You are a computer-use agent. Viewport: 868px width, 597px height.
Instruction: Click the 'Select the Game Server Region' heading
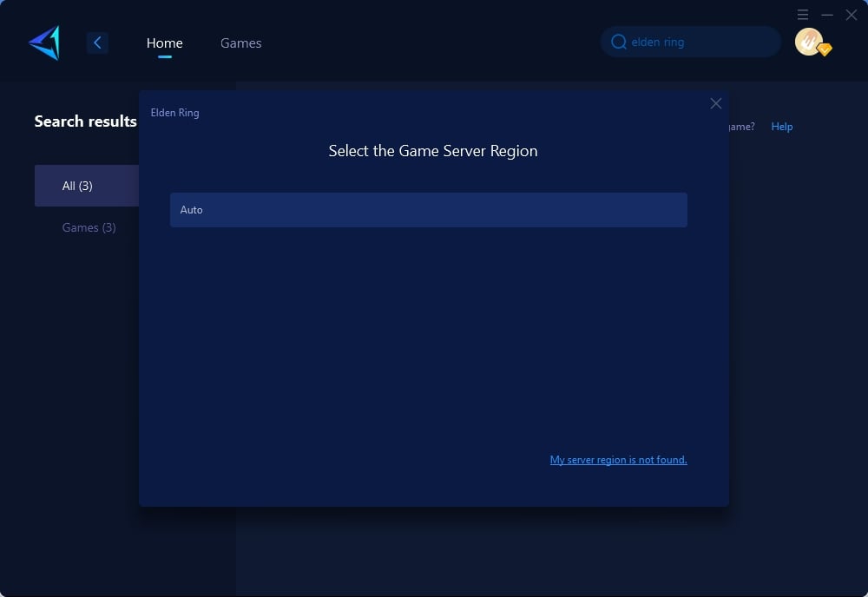tap(433, 151)
